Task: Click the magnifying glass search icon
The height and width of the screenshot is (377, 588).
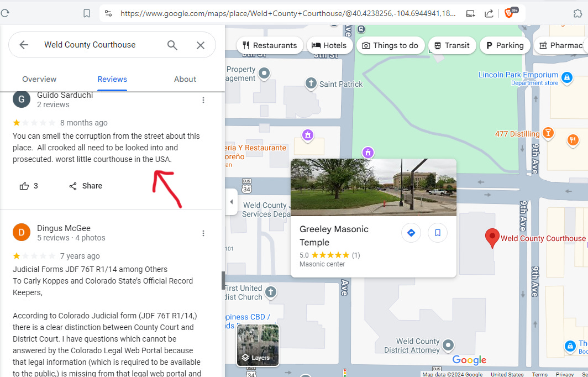Action: coord(172,45)
